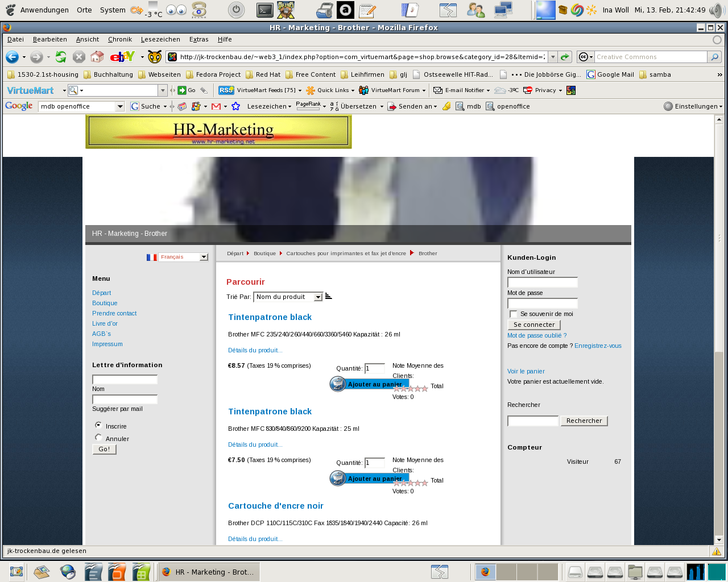Open OpenOffice Writer launcher in bottom panel
728x582 pixels.
[x=93, y=572]
